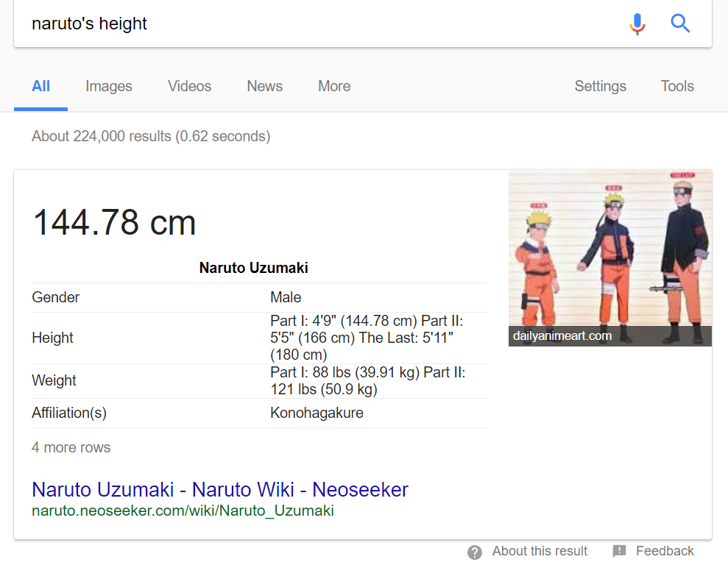This screenshot has height=565, width=728.
Task: Click the Height row label
Action: point(52,338)
